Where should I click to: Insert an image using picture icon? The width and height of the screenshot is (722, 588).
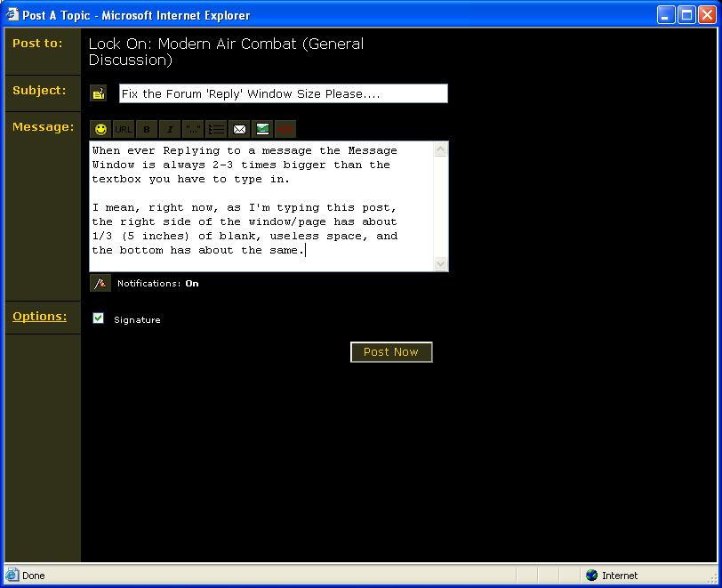[x=262, y=129]
